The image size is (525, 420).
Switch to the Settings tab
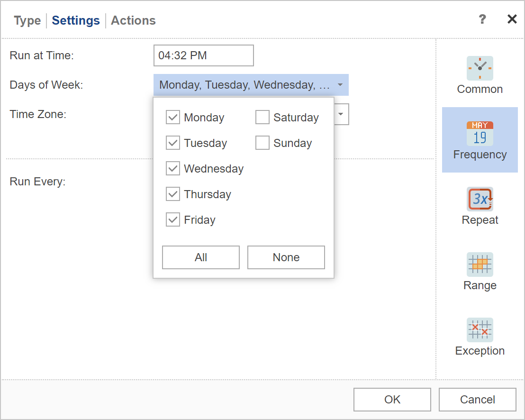(76, 20)
